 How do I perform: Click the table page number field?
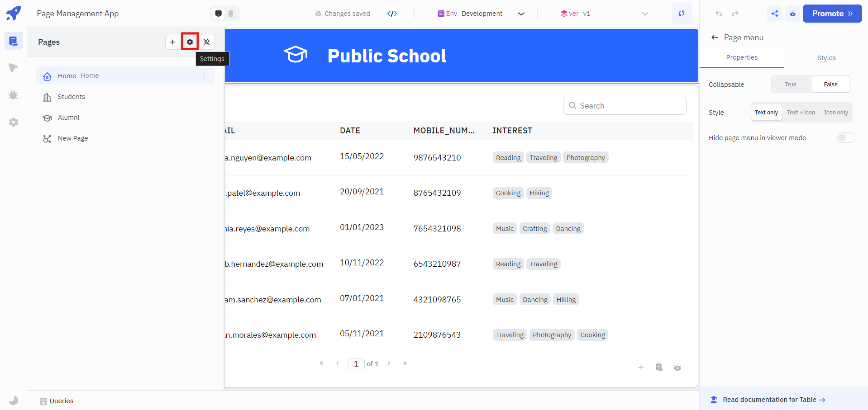[356, 363]
